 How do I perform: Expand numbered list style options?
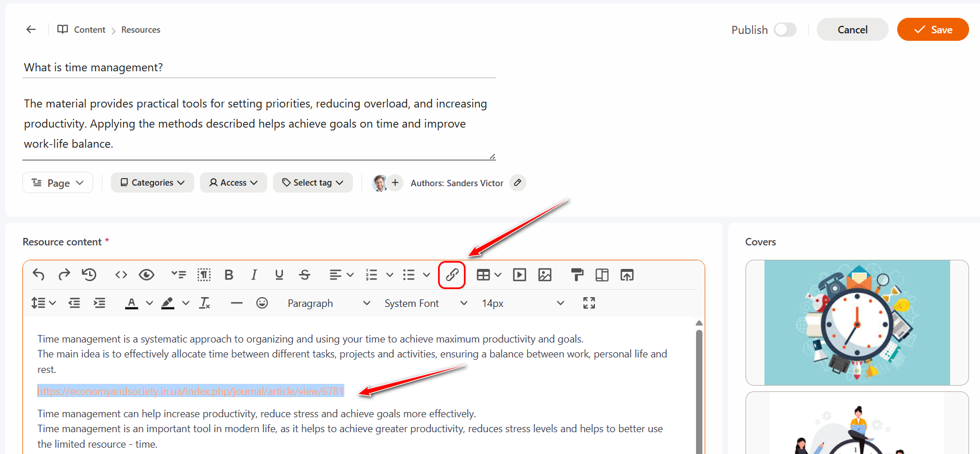pyautogui.click(x=390, y=275)
